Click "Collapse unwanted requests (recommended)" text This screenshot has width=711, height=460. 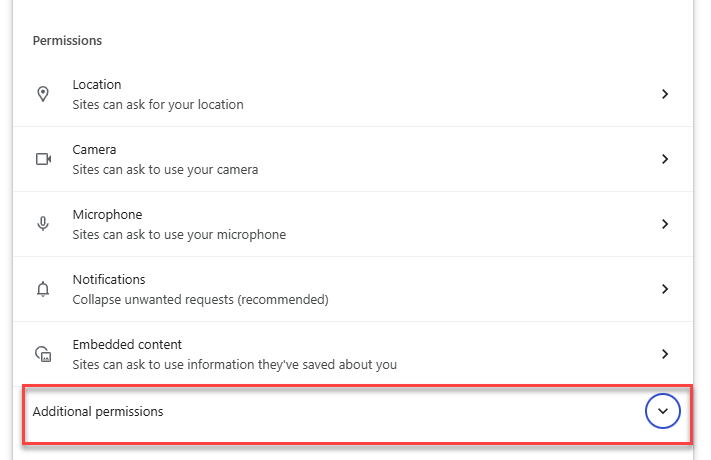tap(200, 299)
